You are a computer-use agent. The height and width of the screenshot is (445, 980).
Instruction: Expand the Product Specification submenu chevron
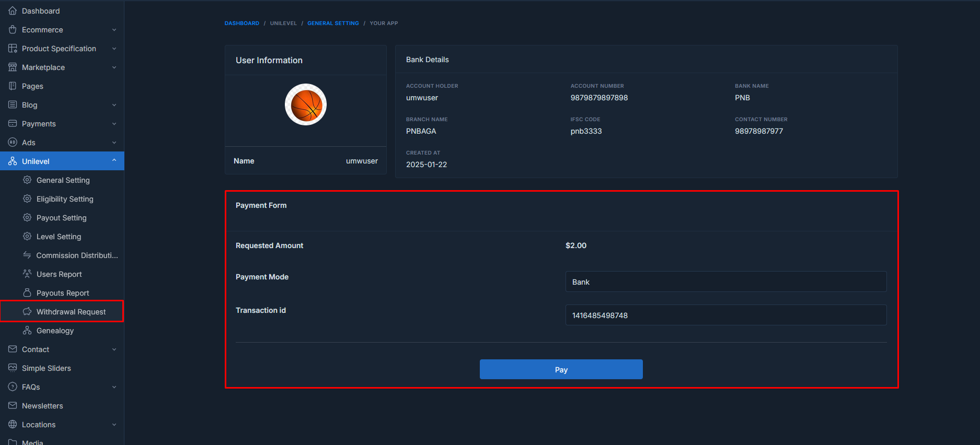pos(114,49)
